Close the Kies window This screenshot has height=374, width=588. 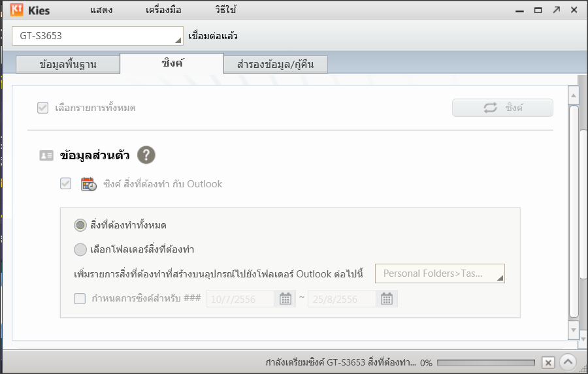click(574, 10)
